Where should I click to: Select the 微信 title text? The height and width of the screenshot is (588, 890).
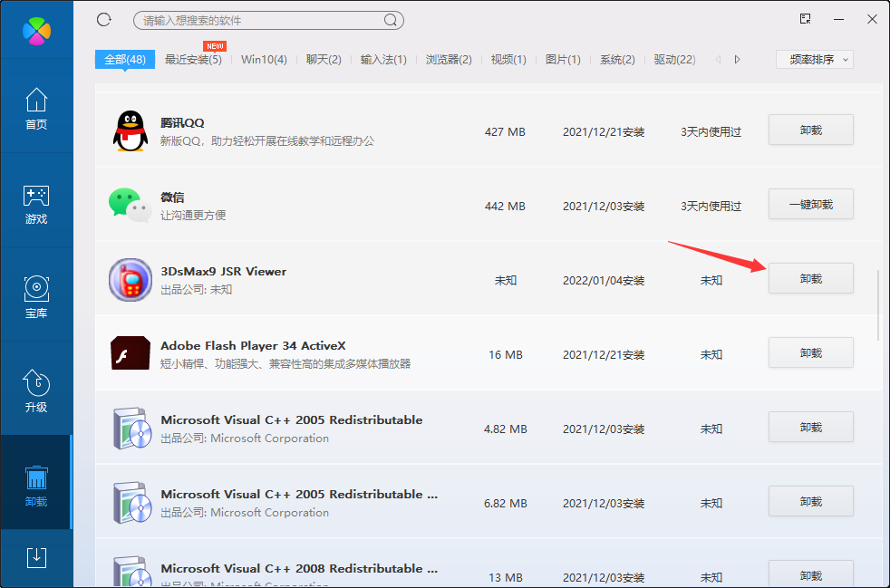[x=172, y=197]
